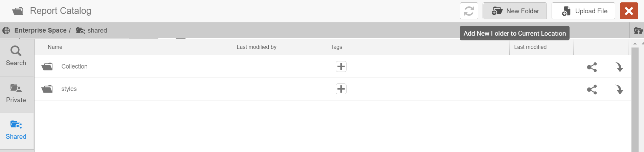Screen dimensions: 644x152
Task: Open the styles folder arrow menu
Action: [619, 90]
